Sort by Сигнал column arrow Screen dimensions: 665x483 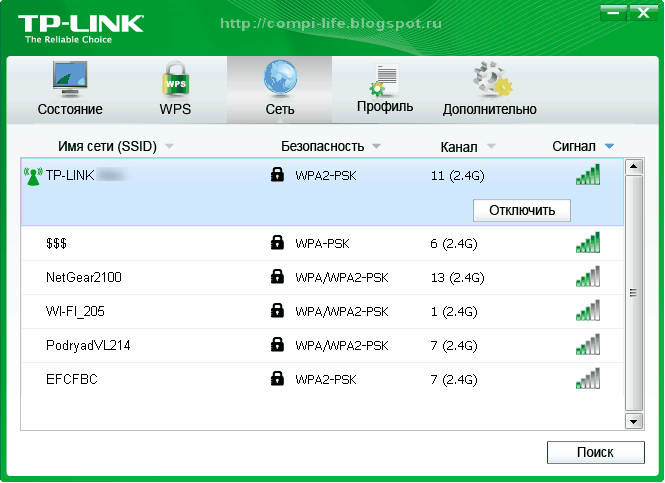pyautogui.click(x=609, y=146)
